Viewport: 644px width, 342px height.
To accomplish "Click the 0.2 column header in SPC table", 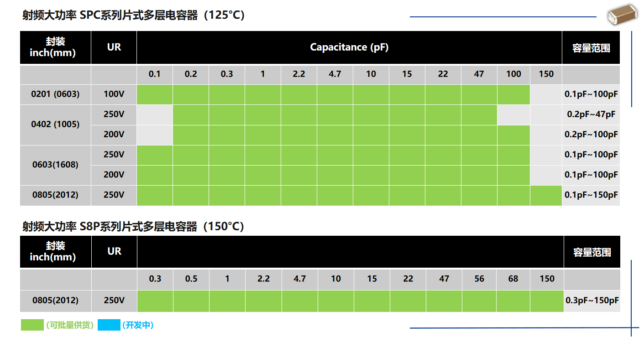I will (x=191, y=74).
